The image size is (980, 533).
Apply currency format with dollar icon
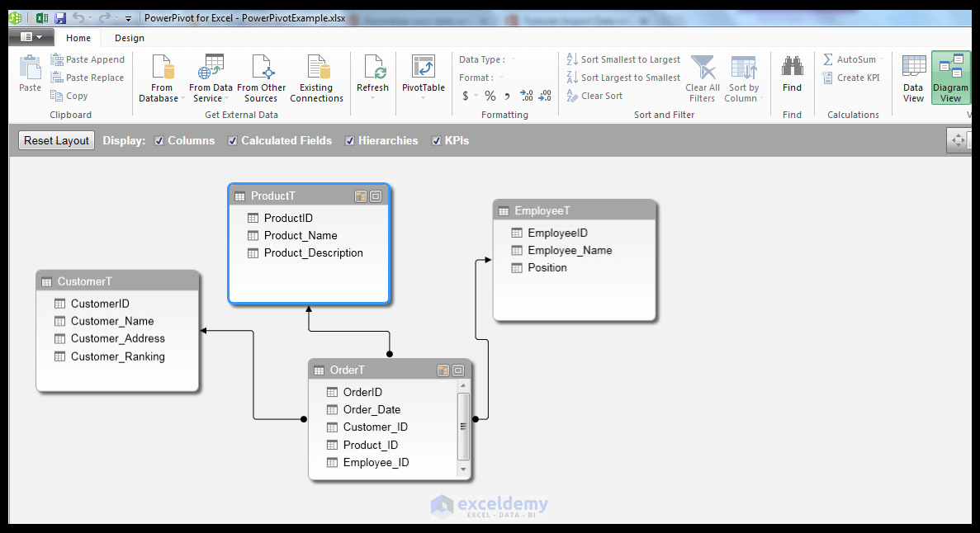[x=466, y=96]
